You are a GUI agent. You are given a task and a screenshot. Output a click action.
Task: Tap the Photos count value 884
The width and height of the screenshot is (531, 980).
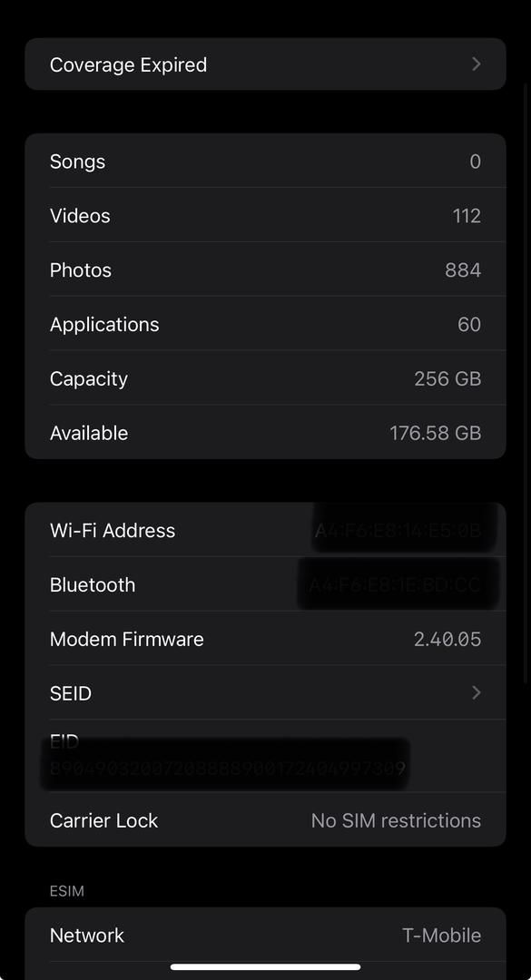[463, 270]
